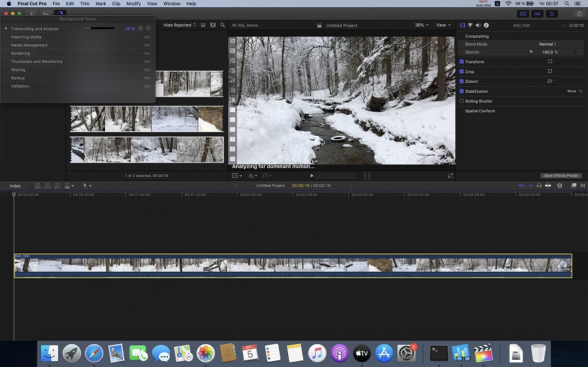Open the Clip menu
This screenshot has width=588, height=367.
pos(116,4)
